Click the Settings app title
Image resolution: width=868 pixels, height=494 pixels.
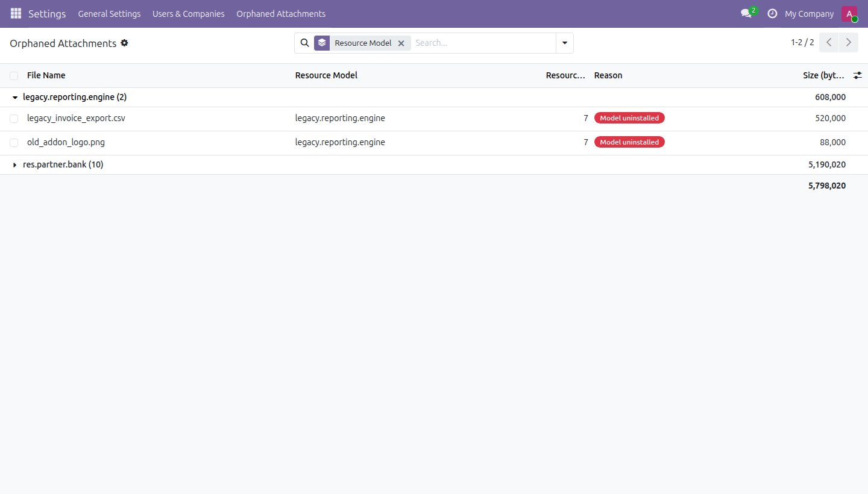[x=47, y=14]
